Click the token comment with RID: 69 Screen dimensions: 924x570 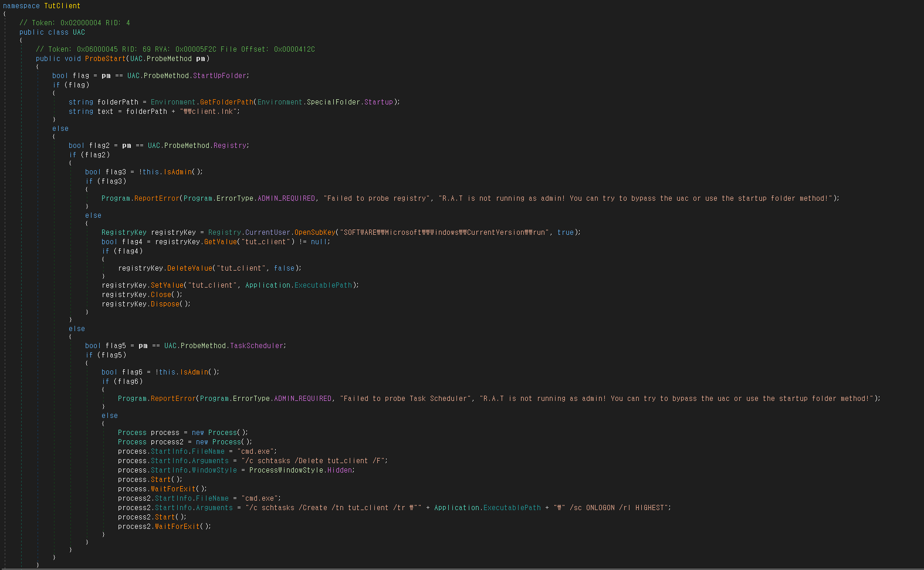click(x=175, y=49)
